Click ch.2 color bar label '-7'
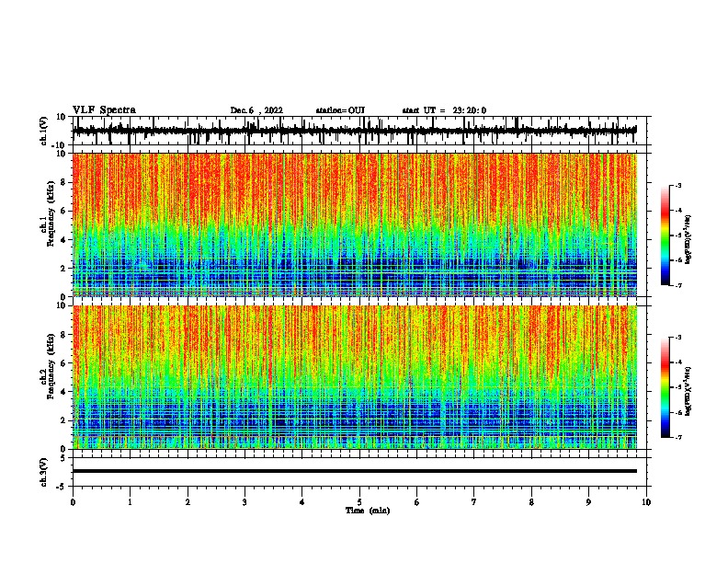This screenshot has height=563, width=728. (678, 438)
